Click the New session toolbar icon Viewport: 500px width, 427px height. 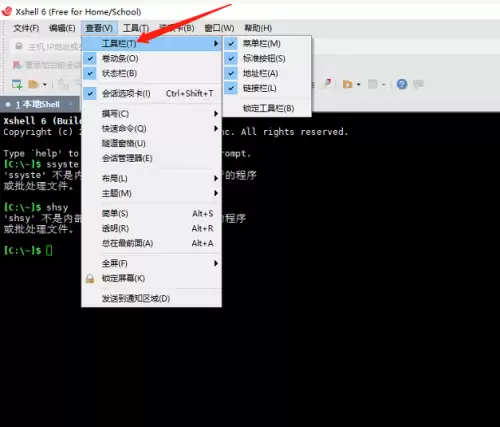click(x=17, y=84)
